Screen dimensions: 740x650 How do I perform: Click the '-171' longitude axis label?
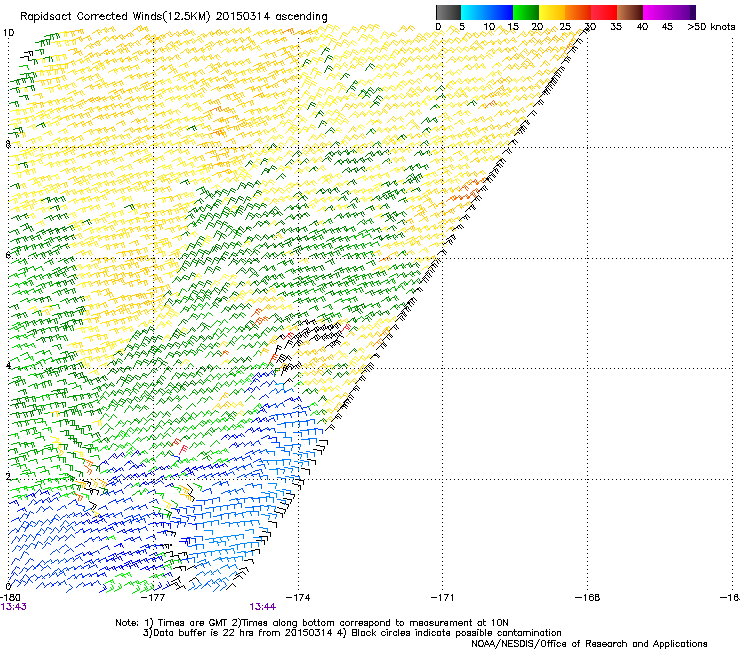tap(443, 598)
